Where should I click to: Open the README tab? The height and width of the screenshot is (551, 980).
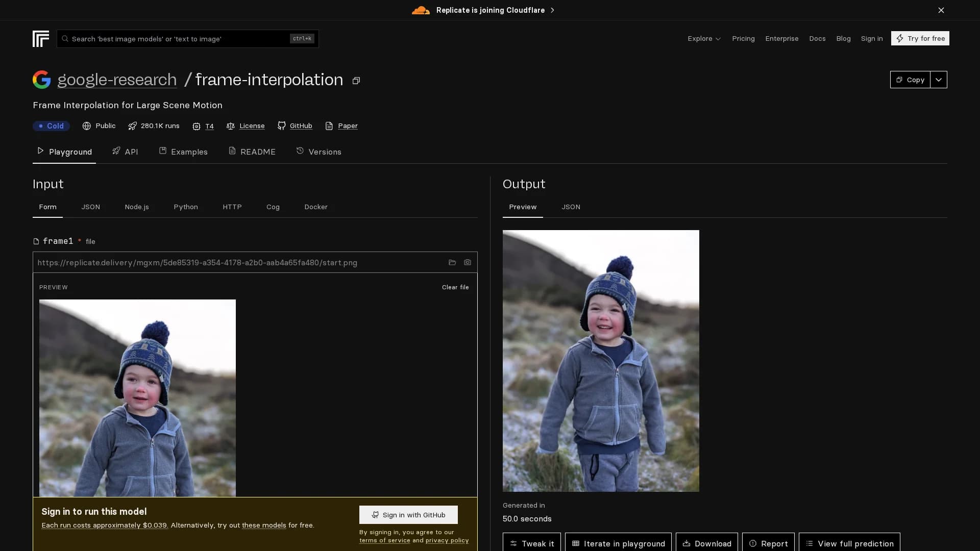(252, 152)
